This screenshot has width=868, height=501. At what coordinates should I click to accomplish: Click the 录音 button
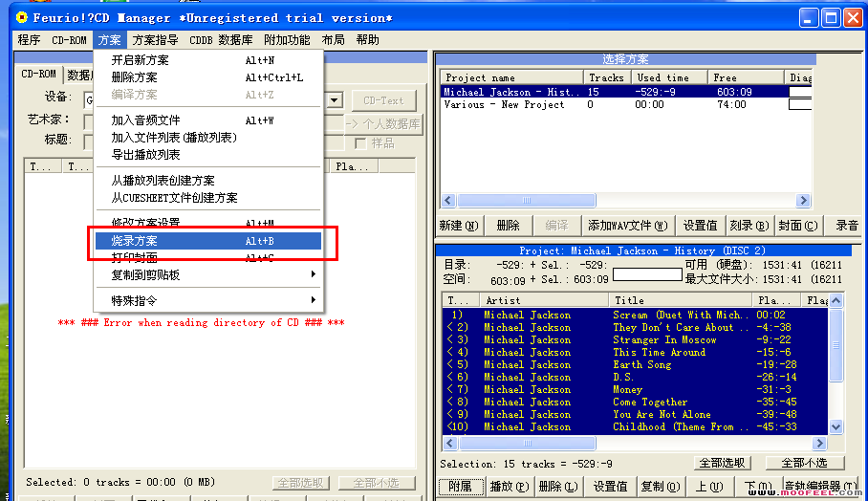pyautogui.click(x=846, y=226)
